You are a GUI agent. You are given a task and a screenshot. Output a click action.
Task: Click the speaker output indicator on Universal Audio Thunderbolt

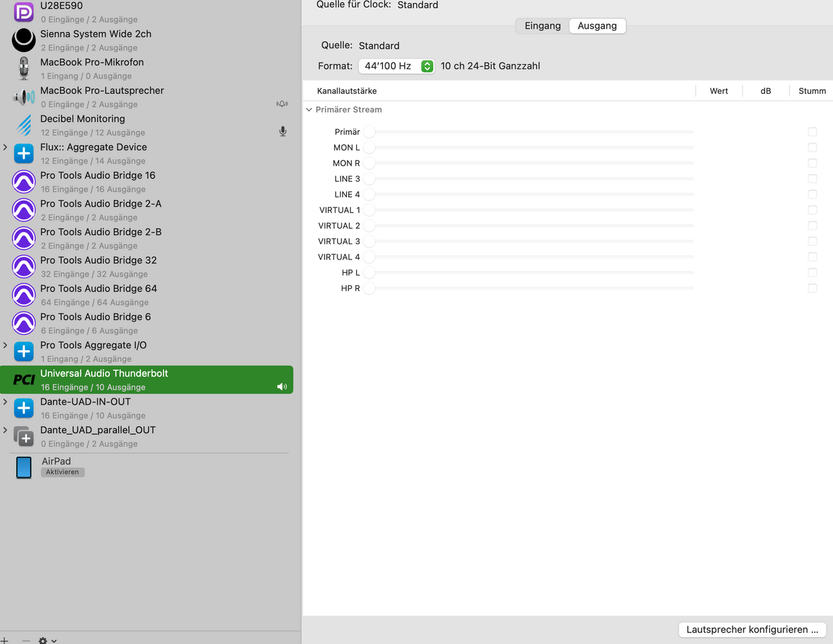pyautogui.click(x=282, y=387)
